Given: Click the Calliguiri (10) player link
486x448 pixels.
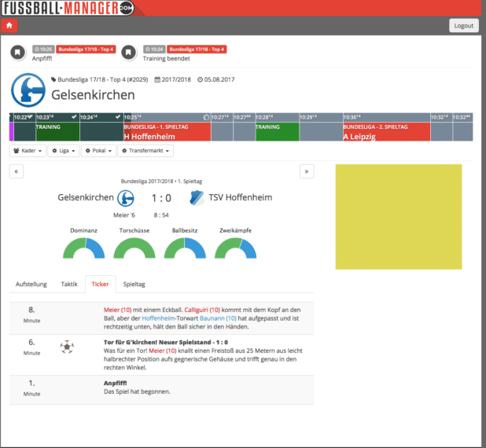Looking at the screenshot, I should tap(202, 310).
